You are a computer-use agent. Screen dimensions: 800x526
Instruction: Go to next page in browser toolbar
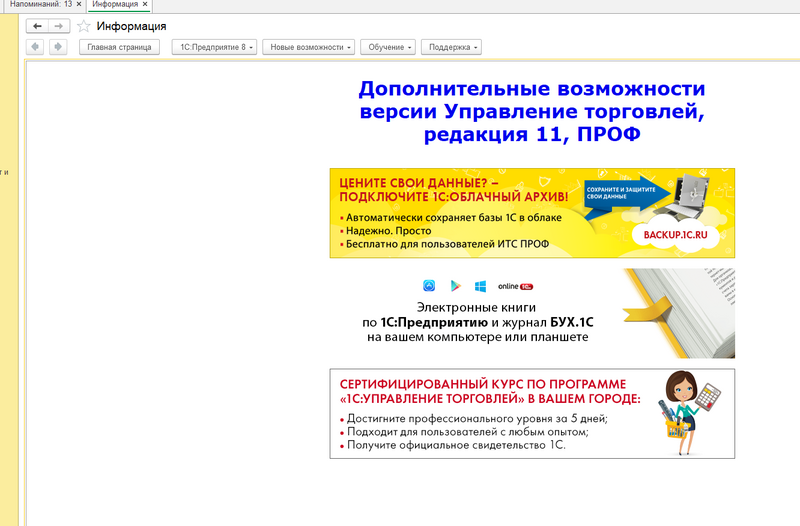click(x=58, y=47)
